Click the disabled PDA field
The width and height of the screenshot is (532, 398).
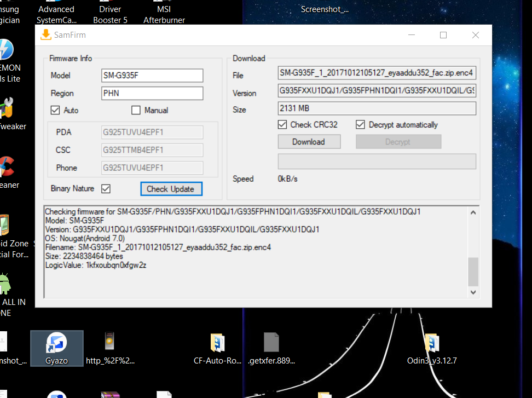pyautogui.click(x=152, y=132)
